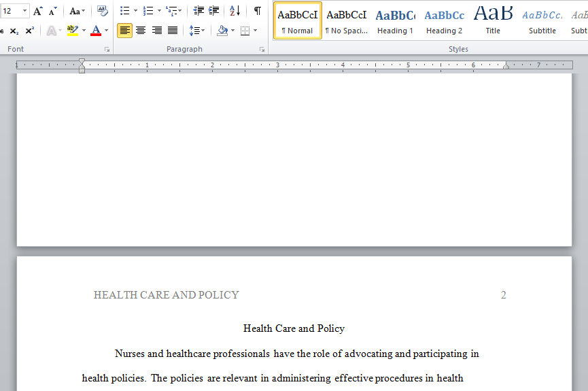
Task: Insert a numbered list
Action: 148,12
